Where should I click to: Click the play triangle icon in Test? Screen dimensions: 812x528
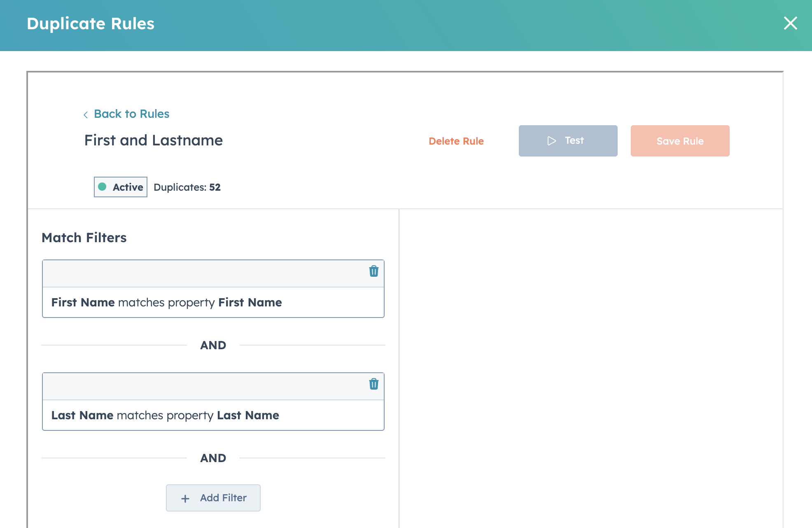(x=552, y=141)
